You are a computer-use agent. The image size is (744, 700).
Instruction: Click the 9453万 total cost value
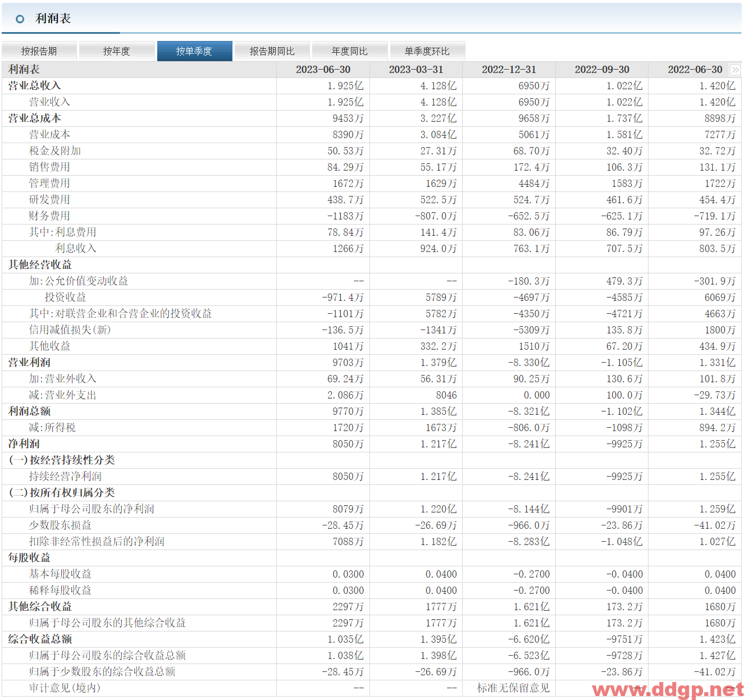point(348,119)
